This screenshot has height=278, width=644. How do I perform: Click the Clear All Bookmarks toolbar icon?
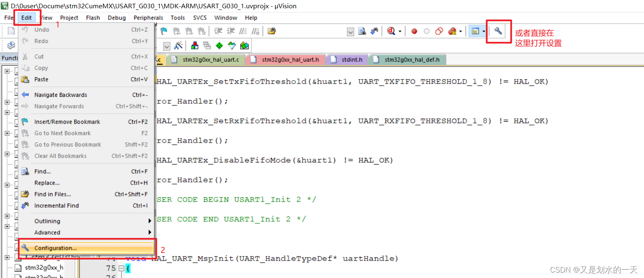pyautogui.click(x=202, y=31)
